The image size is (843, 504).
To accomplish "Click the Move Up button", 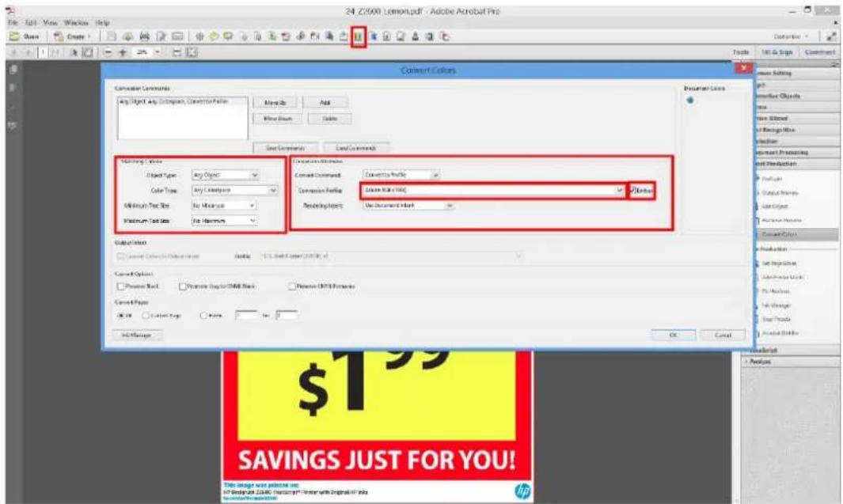I will pos(275,103).
